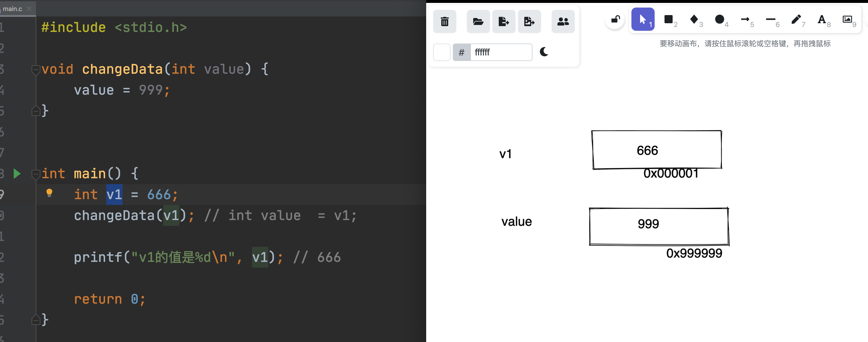Click the trash clear canvas icon

coord(444,21)
